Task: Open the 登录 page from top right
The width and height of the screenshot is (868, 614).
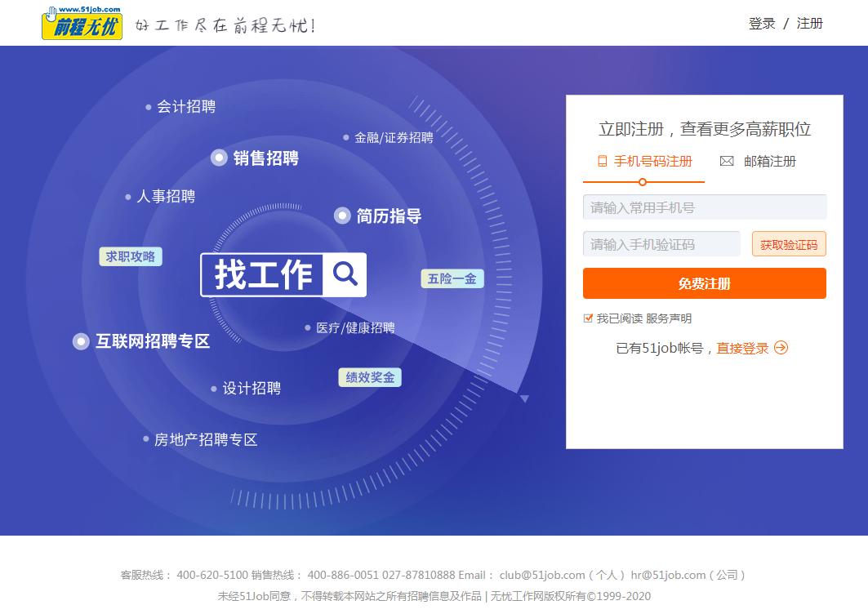Action: point(761,24)
